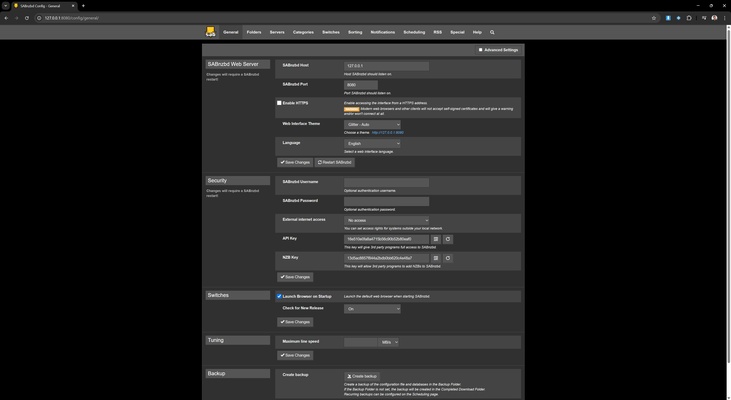
Task: Open new browser tab
Action: tap(83, 6)
